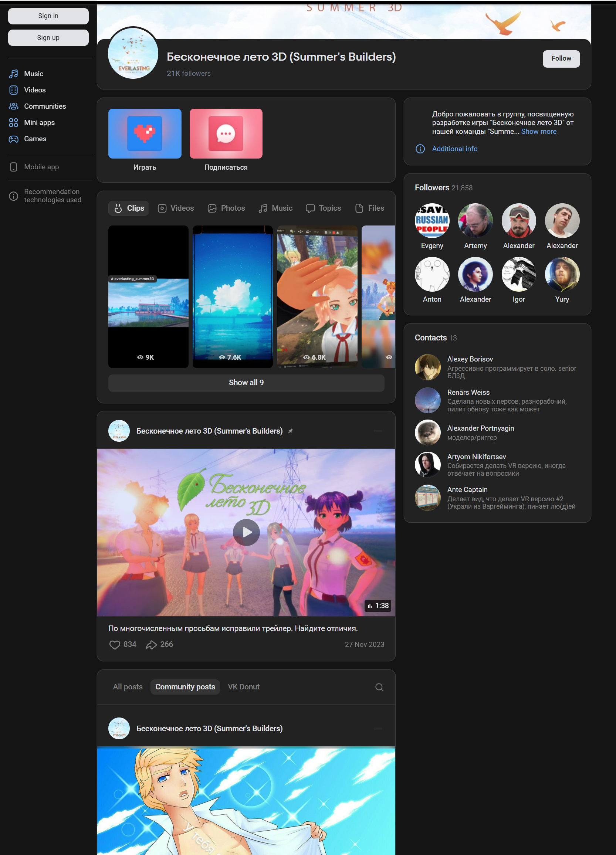Show All posts on the wall

(x=128, y=687)
